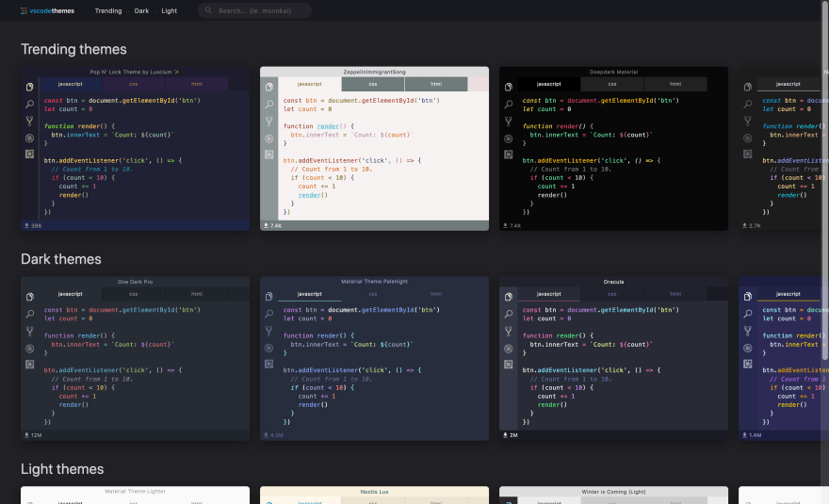Click extensions icon in Pop N' Lock sidebar
This screenshot has height=504, width=829.
pos(29,154)
